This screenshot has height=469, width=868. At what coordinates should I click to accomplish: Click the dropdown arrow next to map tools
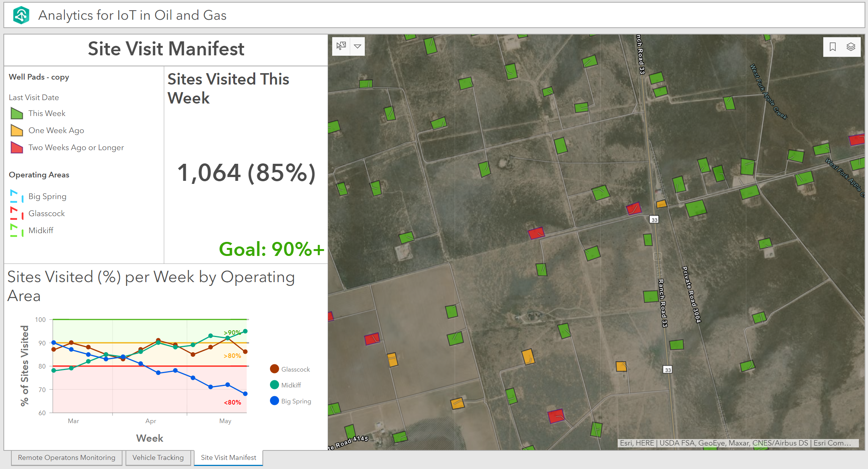click(x=358, y=45)
